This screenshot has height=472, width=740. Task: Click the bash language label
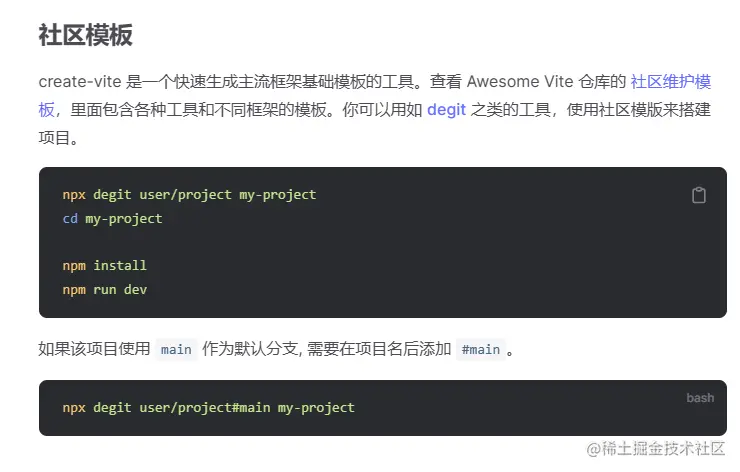click(700, 398)
